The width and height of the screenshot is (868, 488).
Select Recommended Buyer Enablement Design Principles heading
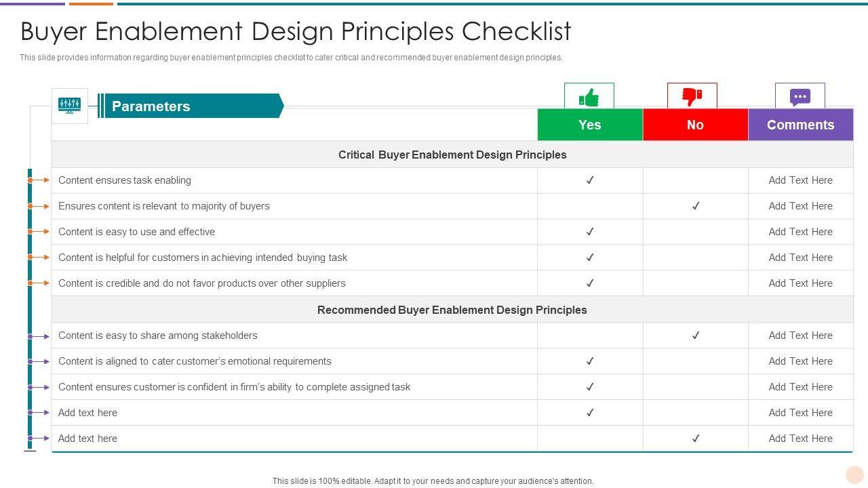click(x=452, y=310)
